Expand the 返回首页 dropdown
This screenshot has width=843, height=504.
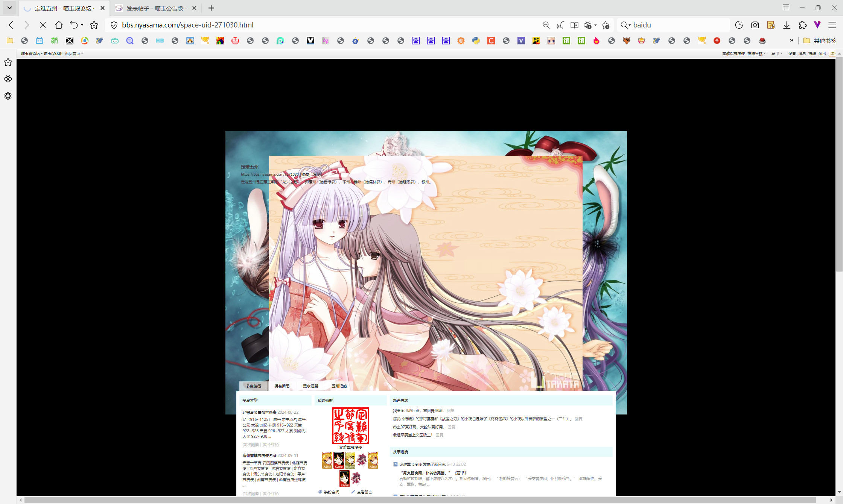click(x=74, y=54)
